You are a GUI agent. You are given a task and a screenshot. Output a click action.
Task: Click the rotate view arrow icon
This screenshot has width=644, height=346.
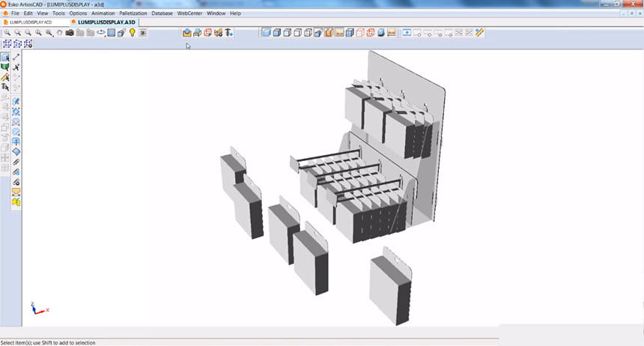100,32
